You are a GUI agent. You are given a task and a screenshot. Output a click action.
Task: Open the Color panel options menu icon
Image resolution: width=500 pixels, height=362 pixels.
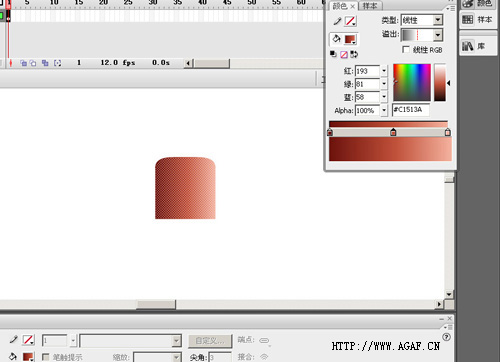tap(450, 8)
